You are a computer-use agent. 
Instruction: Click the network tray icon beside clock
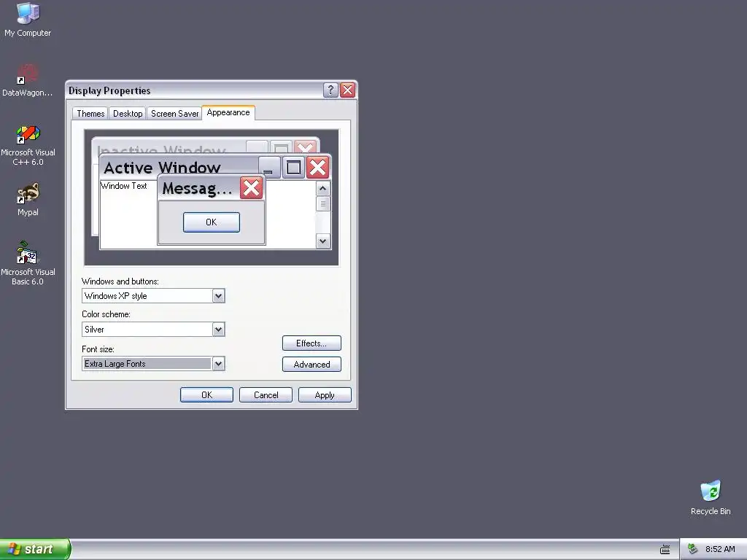pos(693,549)
